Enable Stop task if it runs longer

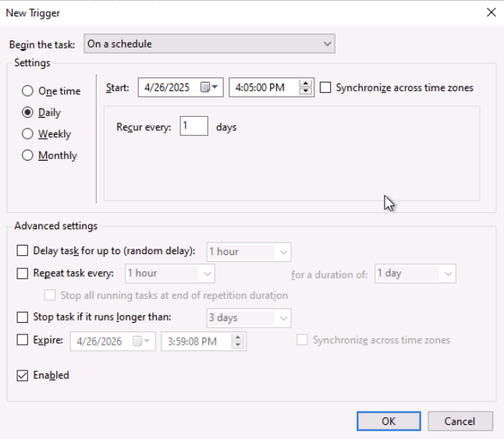pyautogui.click(x=23, y=317)
